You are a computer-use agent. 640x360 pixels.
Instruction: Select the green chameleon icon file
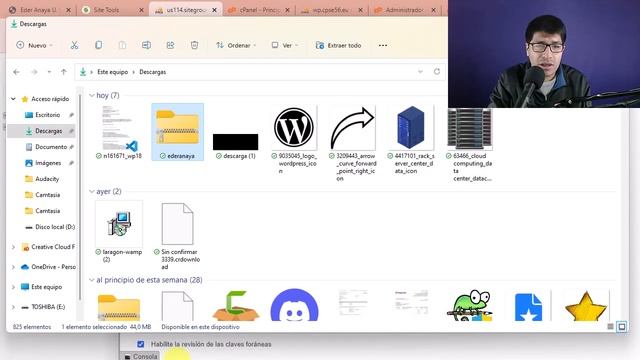tap(470, 305)
